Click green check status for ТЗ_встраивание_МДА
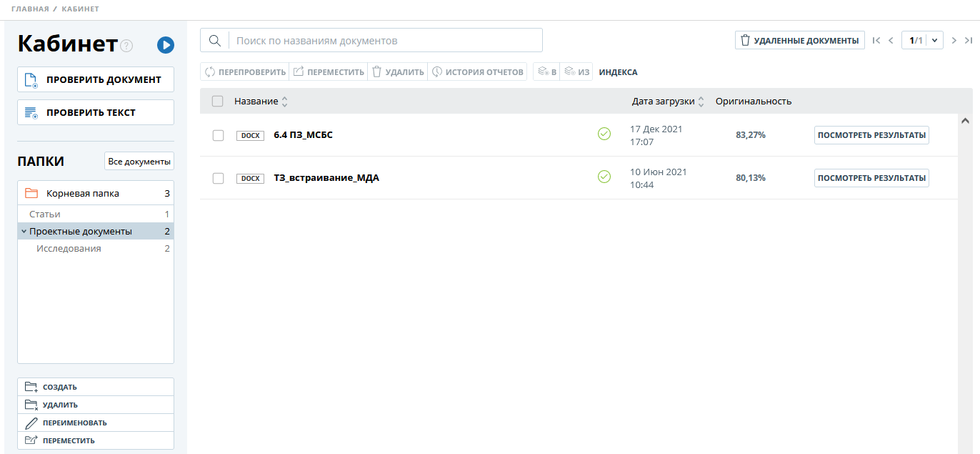The width and height of the screenshot is (980, 454). coord(604,177)
